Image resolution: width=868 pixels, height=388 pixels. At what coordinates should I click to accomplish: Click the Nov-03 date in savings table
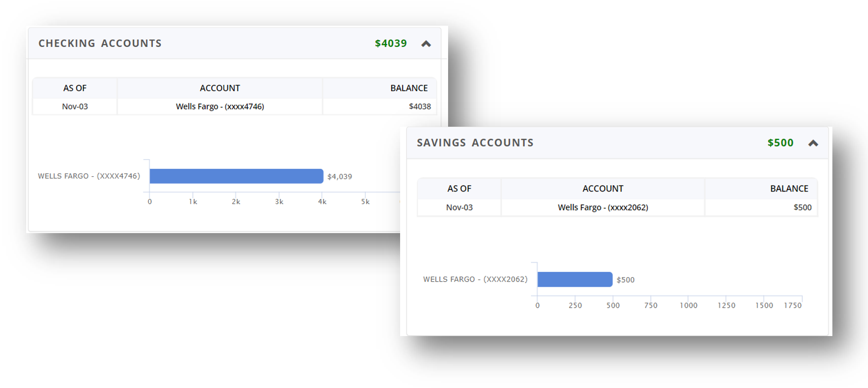[x=459, y=207]
